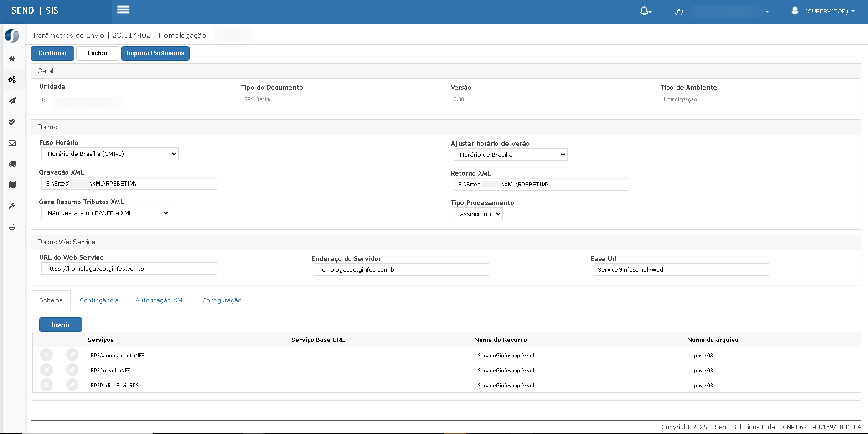Select the Schema tab
This screenshot has height=434, width=868.
coord(51,300)
